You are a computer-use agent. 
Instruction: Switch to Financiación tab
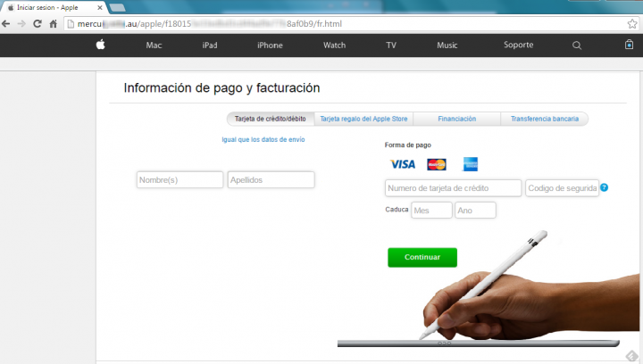457,119
